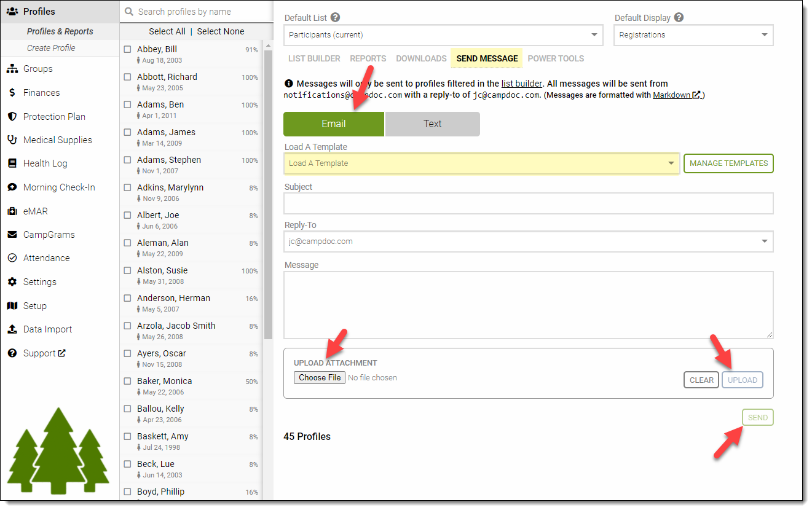Open CampGrams envelope icon
Viewport: 812px width, 510px height.
coord(12,235)
